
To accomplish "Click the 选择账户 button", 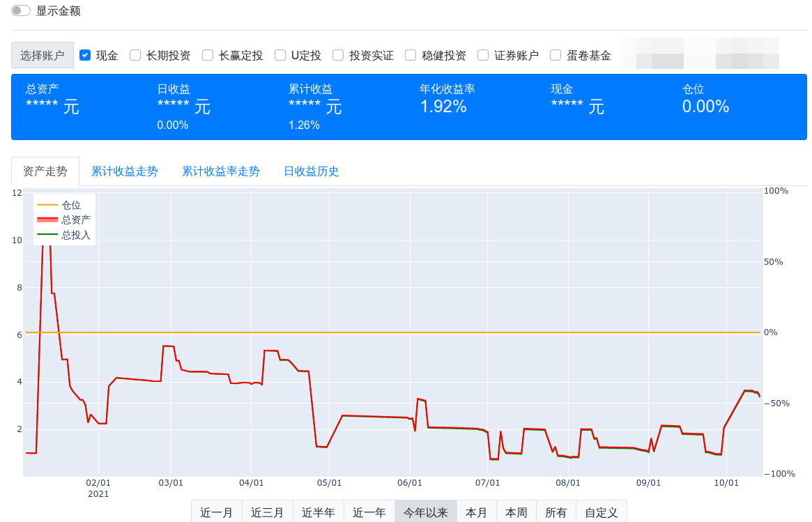I will coord(43,55).
